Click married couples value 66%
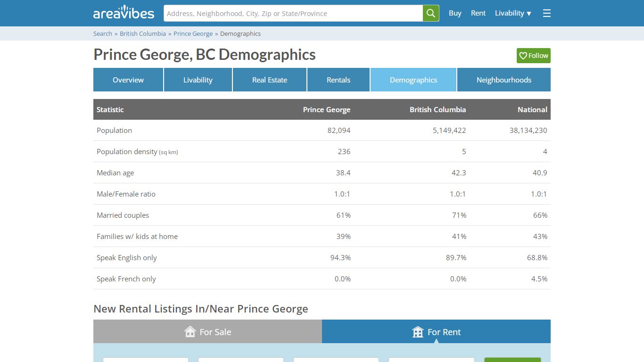This screenshot has height=362, width=644. pos(540,215)
